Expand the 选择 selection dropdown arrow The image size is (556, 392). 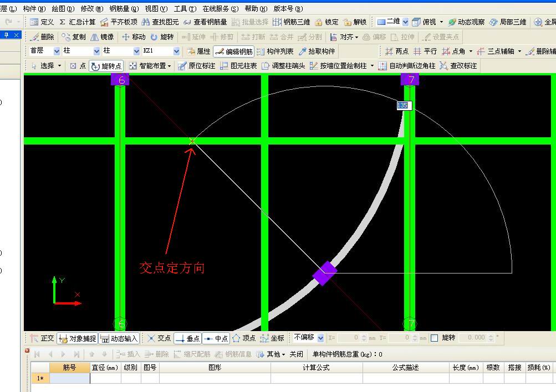59,66
